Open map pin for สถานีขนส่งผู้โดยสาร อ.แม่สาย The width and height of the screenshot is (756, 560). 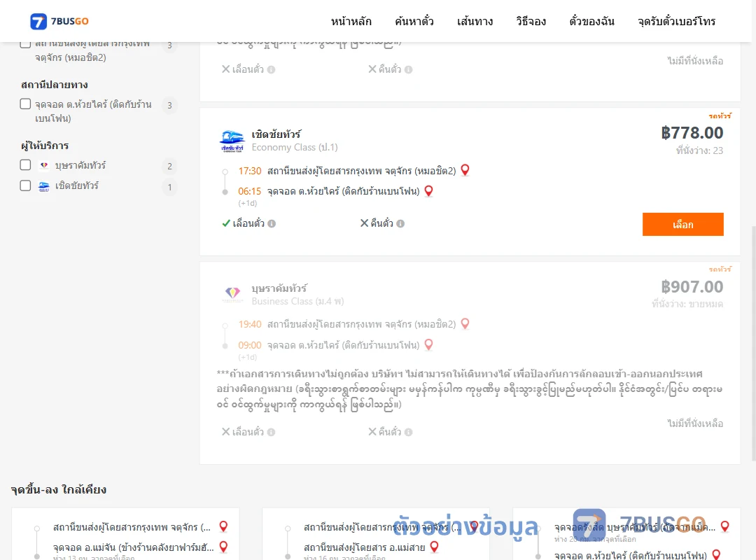click(434, 547)
